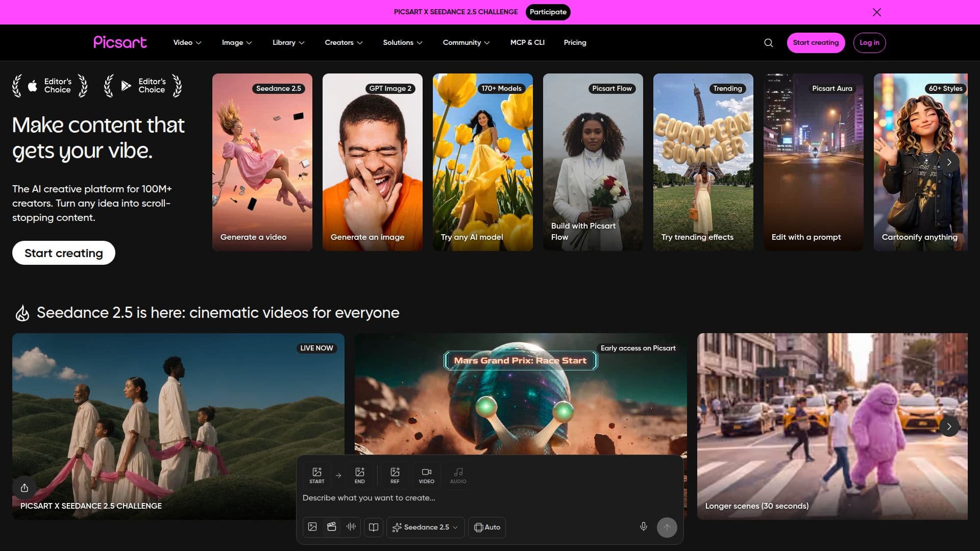Open the Longer scenes (30 seconds) video
Viewport: 980px width, 551px height.
pyautogui.click(x=832, y=427)
